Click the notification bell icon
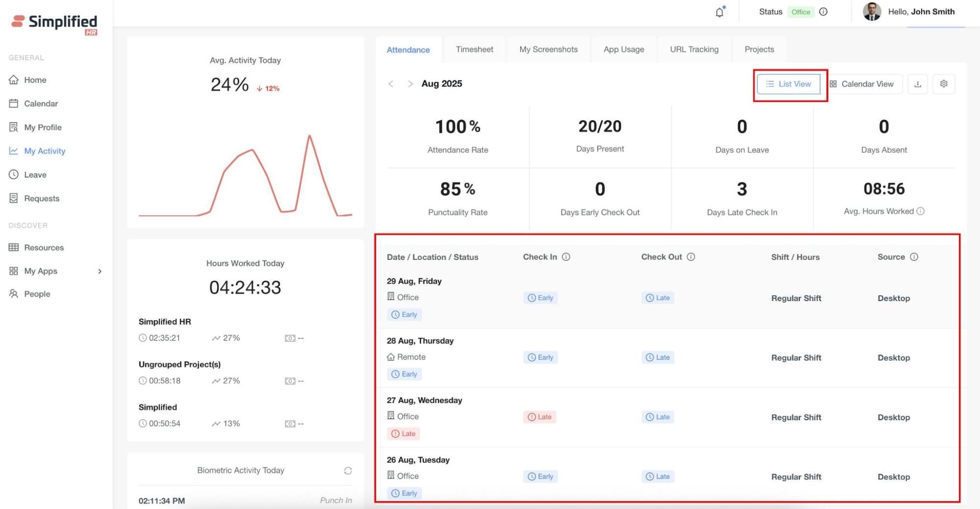 click(719, 12)
